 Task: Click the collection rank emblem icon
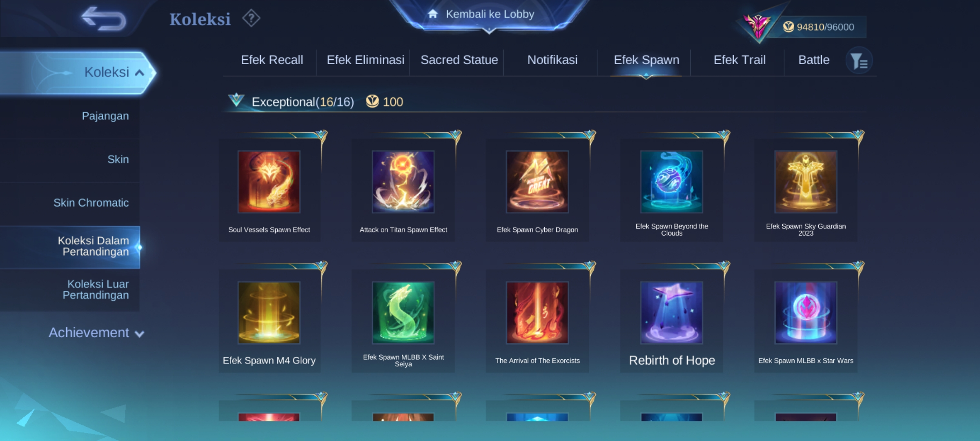point(758,27)
